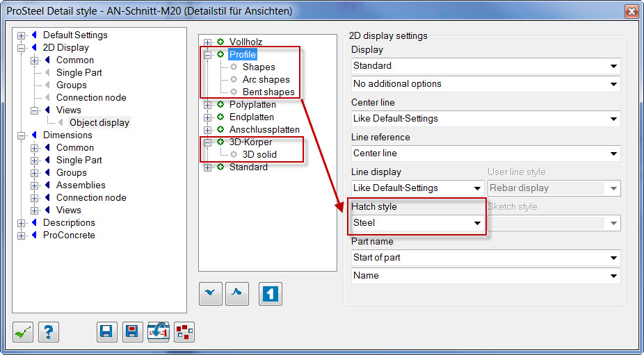Open the Name dropdown under Part name

tap(486, 275)
